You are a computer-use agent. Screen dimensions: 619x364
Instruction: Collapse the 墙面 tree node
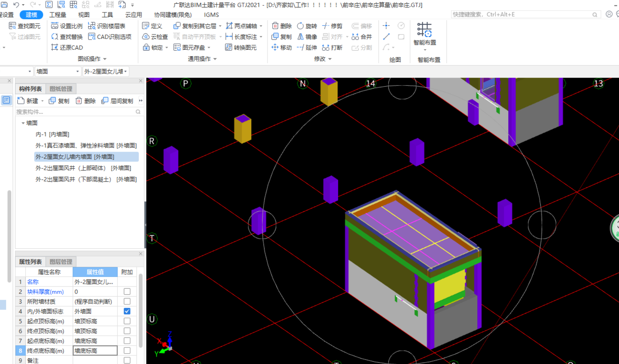pos(23,123)
